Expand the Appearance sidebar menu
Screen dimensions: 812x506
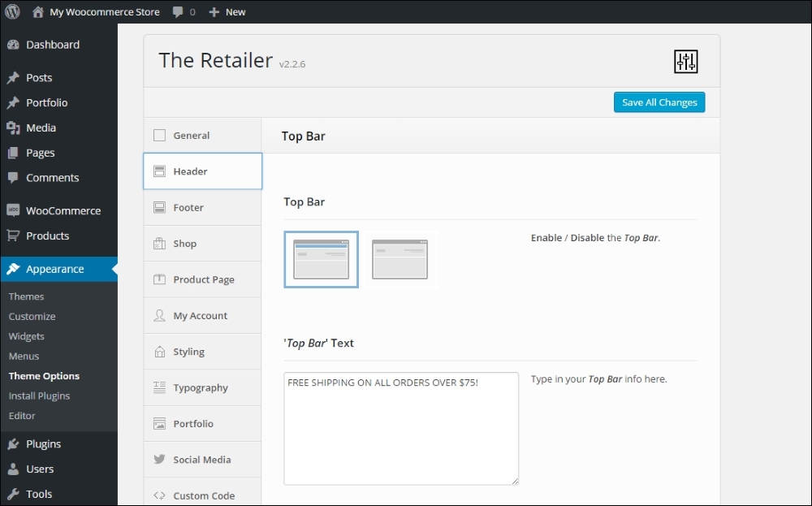click(x=56, y=269)
